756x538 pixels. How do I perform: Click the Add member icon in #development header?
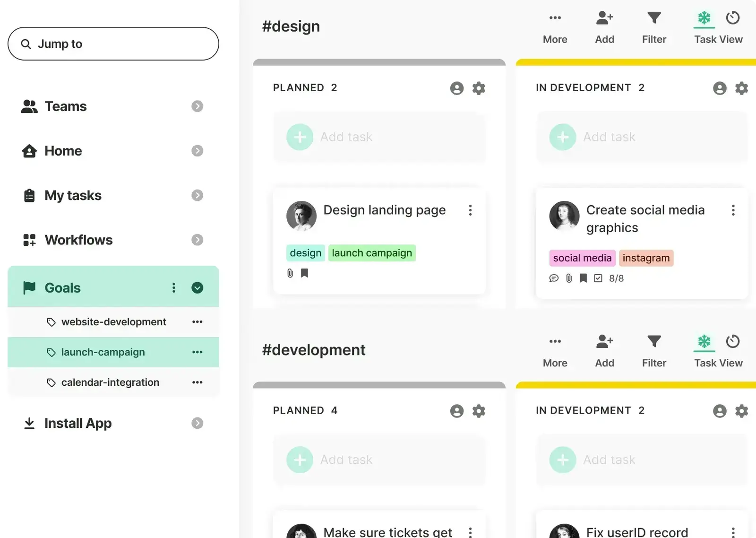[x=604, y=342]
